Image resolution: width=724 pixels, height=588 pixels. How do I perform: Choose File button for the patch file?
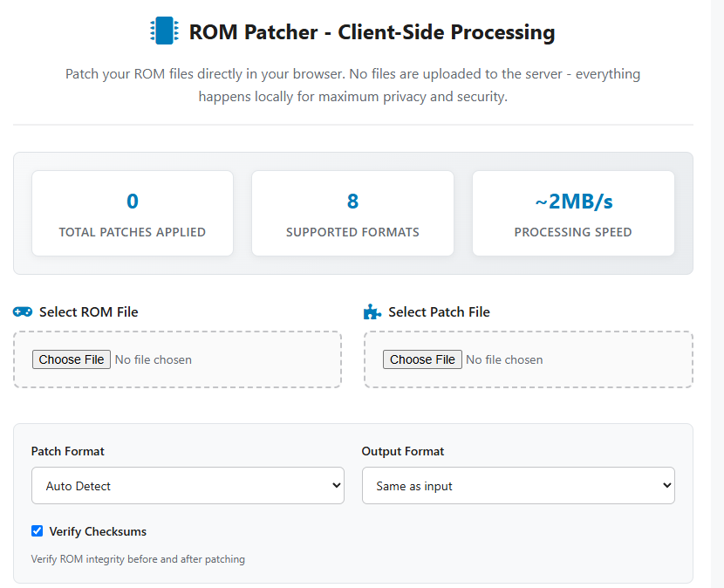(x=422, y=359)
